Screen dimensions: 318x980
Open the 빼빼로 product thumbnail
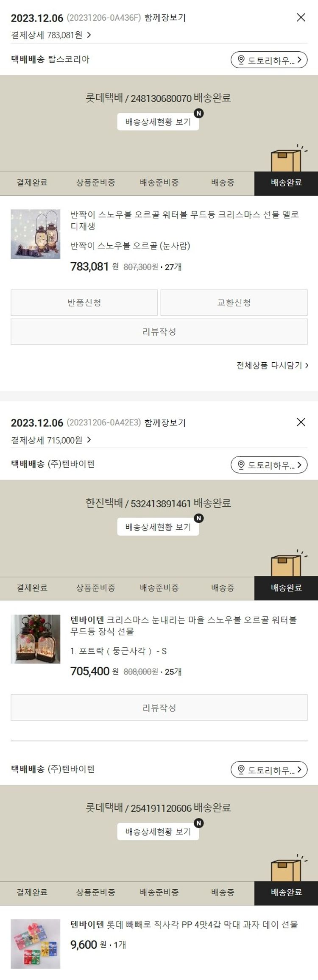coord(36,944)
